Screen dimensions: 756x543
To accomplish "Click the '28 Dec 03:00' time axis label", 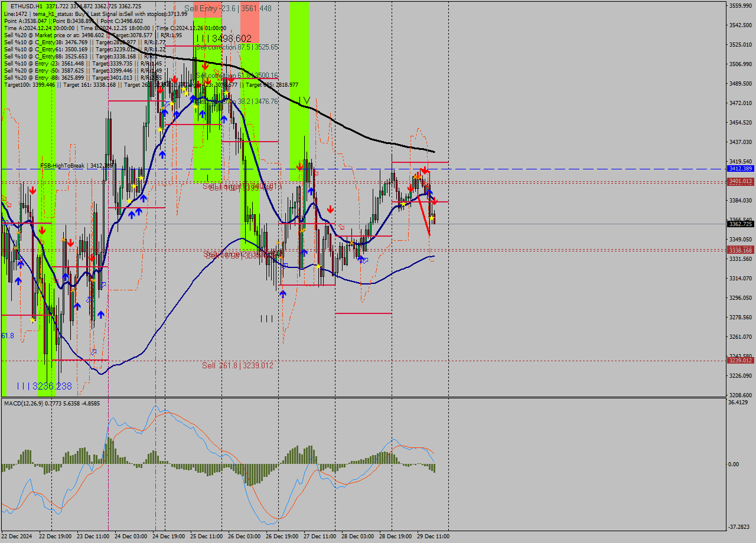I will tap(357, 536).
